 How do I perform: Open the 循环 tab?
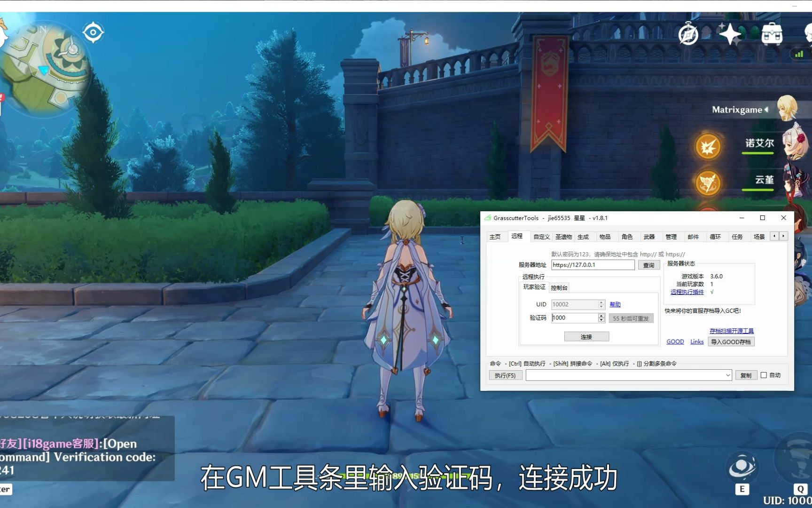pyautogui.click(x=715, y=237)
